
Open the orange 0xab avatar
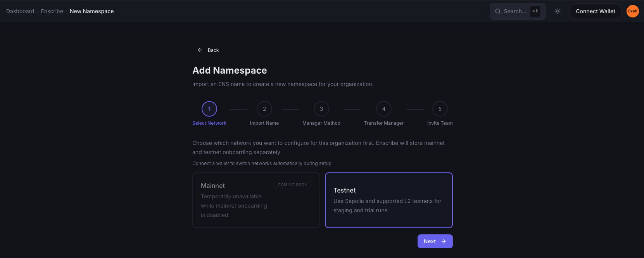[x=633, y=11]
